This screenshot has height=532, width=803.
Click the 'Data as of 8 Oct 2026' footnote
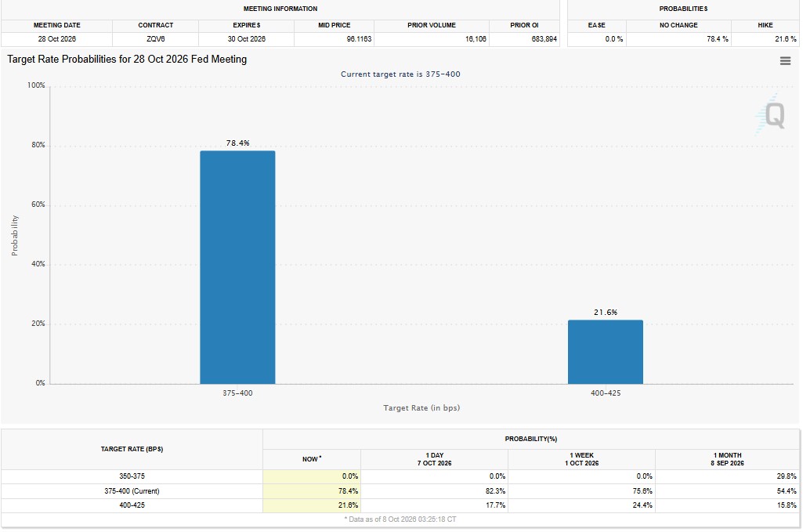400,519
